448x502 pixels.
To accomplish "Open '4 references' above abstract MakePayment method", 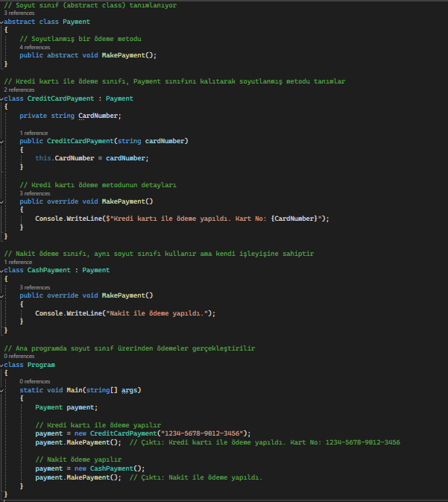I will pos(35,47).
